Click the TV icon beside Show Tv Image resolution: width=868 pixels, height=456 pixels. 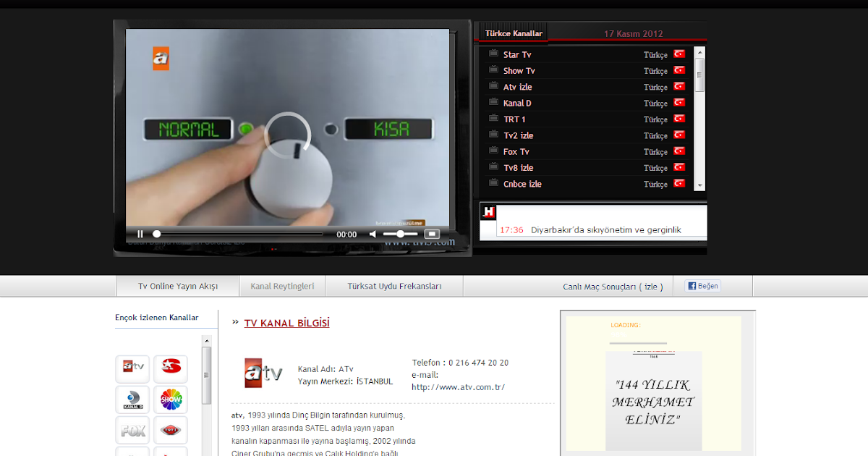494,69
